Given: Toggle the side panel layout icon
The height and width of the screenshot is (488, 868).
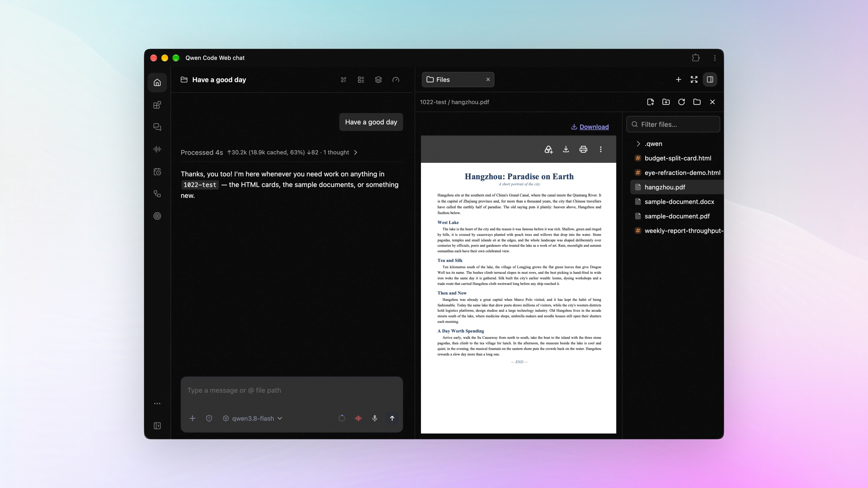Looking at the screenshot, I should tap(710, 80).
